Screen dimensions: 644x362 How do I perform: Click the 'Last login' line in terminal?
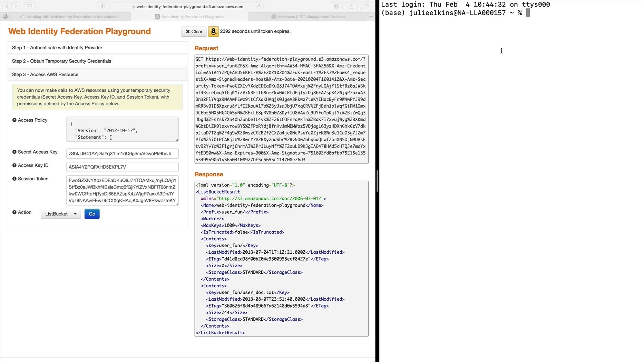coord(466,4)
